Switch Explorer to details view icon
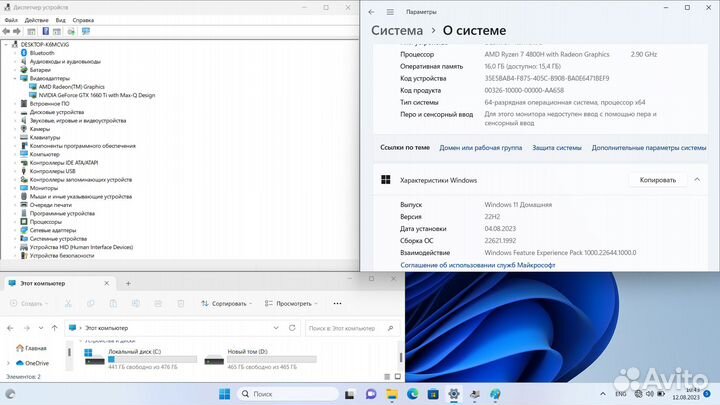The height and width of the screenshot is (405, 720). tap(387, 377)
